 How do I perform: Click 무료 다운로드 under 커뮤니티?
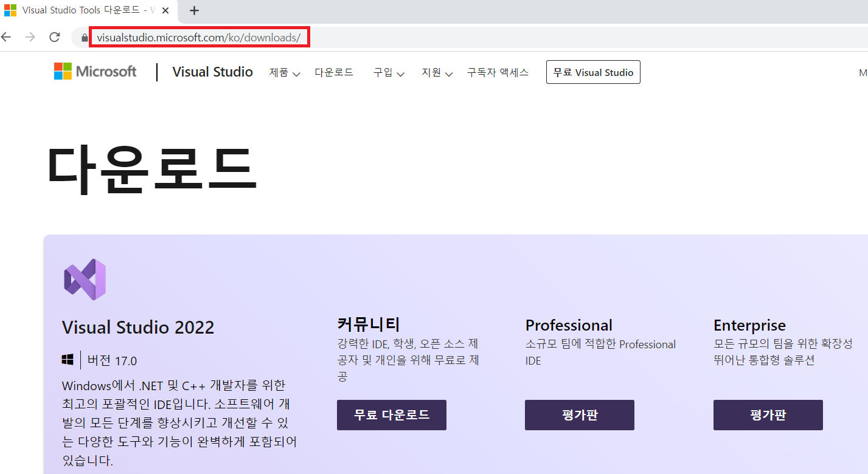pos(392,415)
